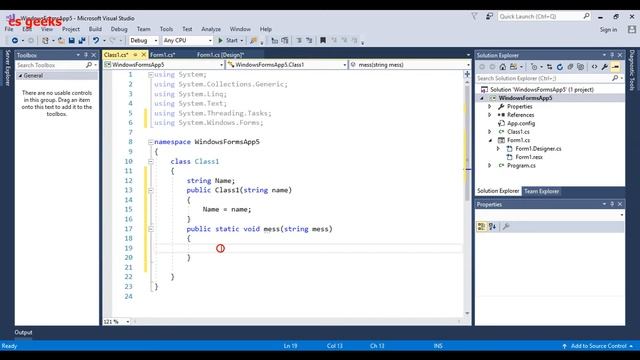The width and height of the screenshot is (640, 360).
Task: Click the Save All toolbar icon
Action: [x=82, y=40]
